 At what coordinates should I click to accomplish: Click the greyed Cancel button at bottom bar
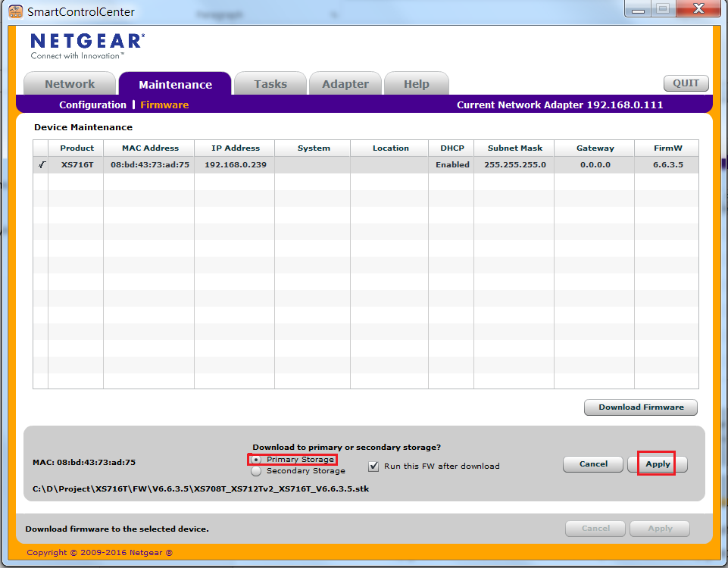pos(595,529)
